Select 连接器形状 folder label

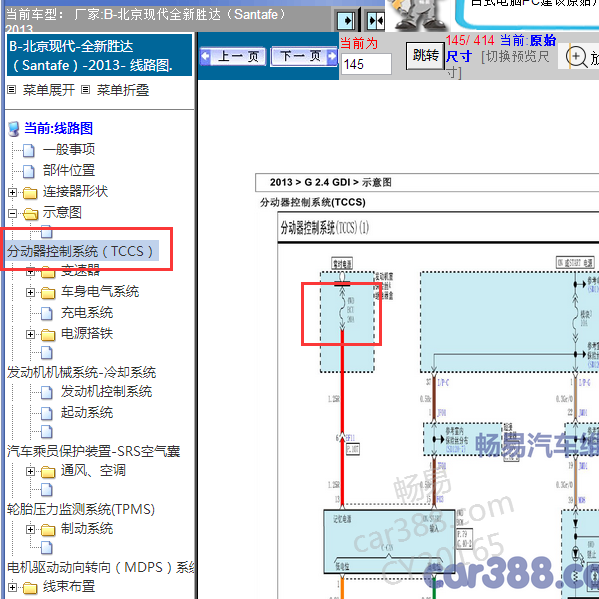point(75,191)
